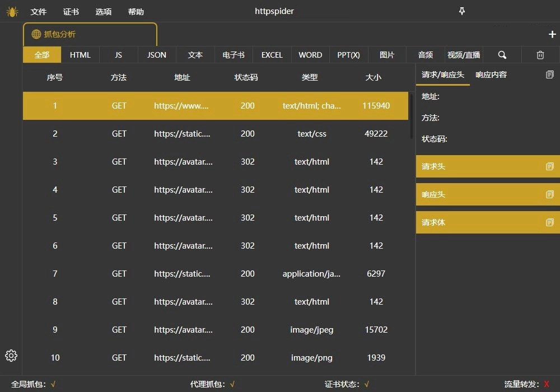This screenshot has width=560, height=392.
Task: Pin the window with the pushpin icon
Action: 462,11
